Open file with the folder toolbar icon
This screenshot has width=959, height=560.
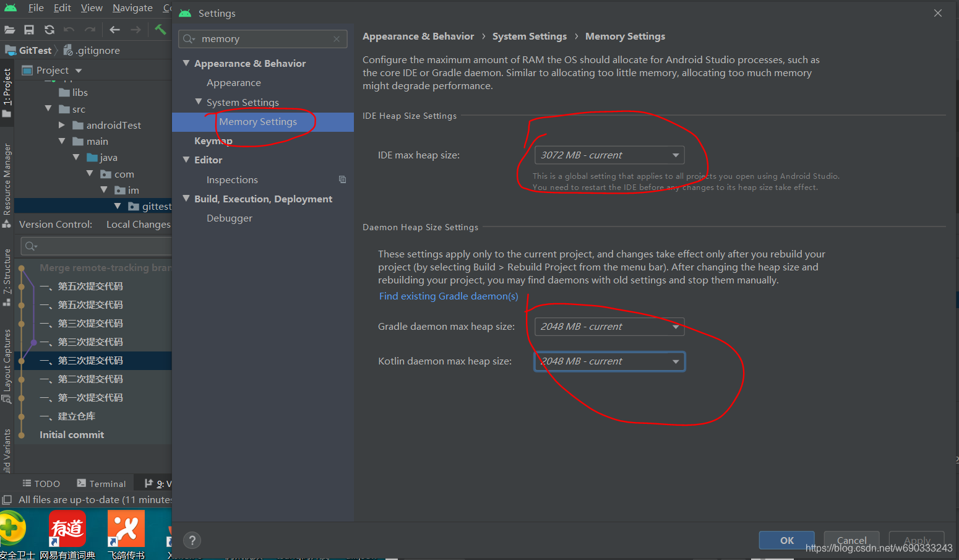9,30
